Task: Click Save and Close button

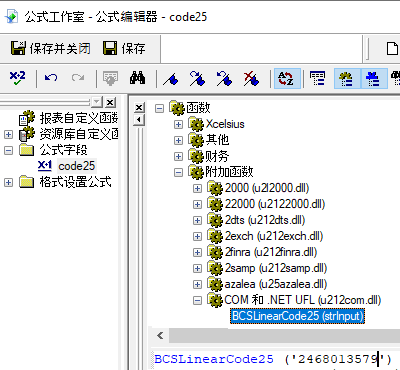Action: [51, 48]
